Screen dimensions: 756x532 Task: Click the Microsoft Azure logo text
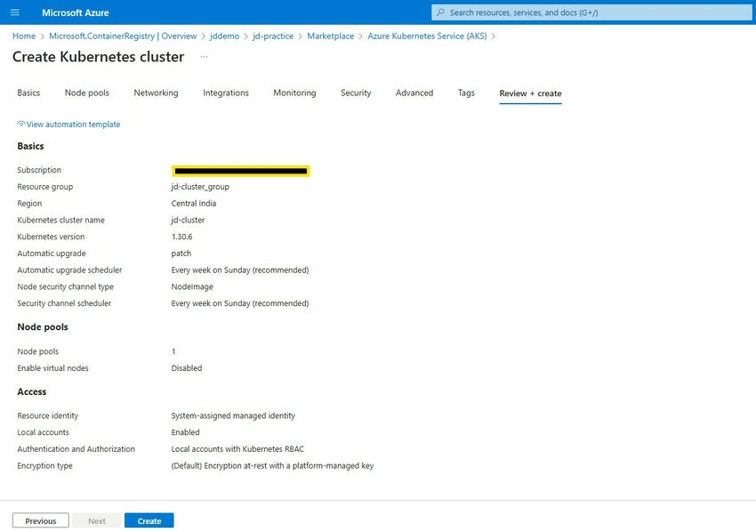tap(76, 12)
